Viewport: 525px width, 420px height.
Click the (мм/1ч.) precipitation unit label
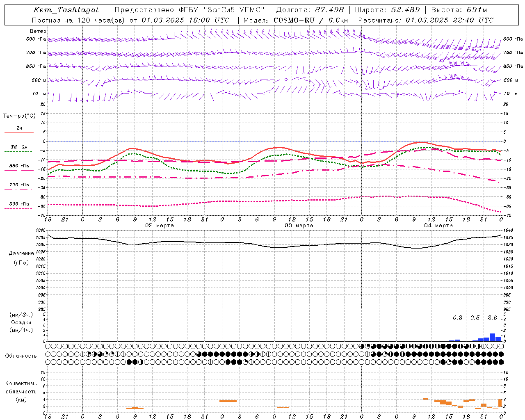point(21,330)
